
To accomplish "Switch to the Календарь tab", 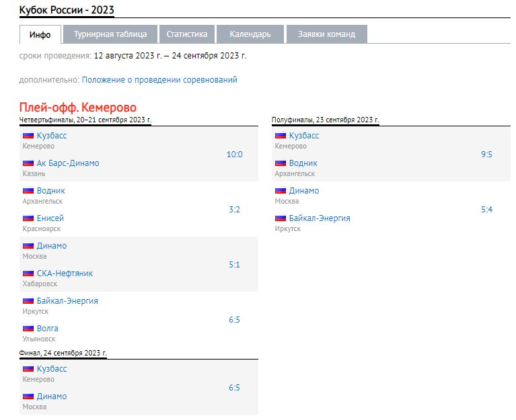I will 250,34.
